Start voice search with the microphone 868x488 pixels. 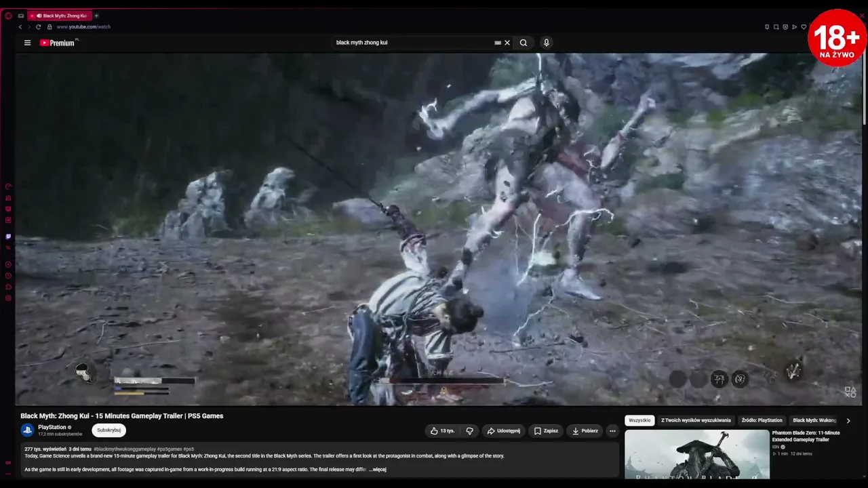point(546,43)
